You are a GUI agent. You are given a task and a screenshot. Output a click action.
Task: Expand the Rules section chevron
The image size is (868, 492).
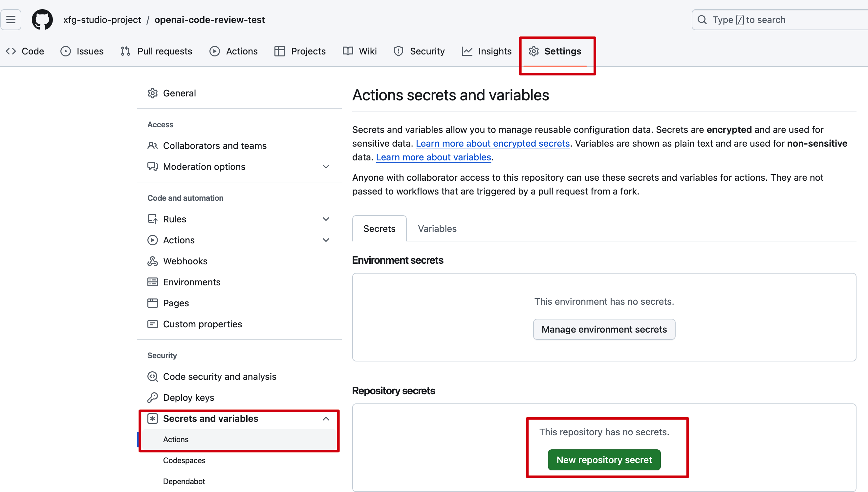[x=326, y=219]
